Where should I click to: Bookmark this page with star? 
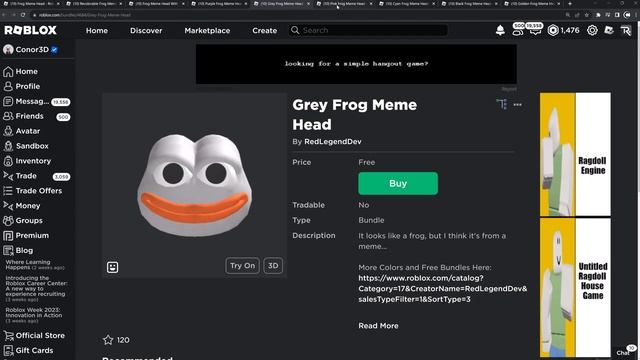click(587, 15)
